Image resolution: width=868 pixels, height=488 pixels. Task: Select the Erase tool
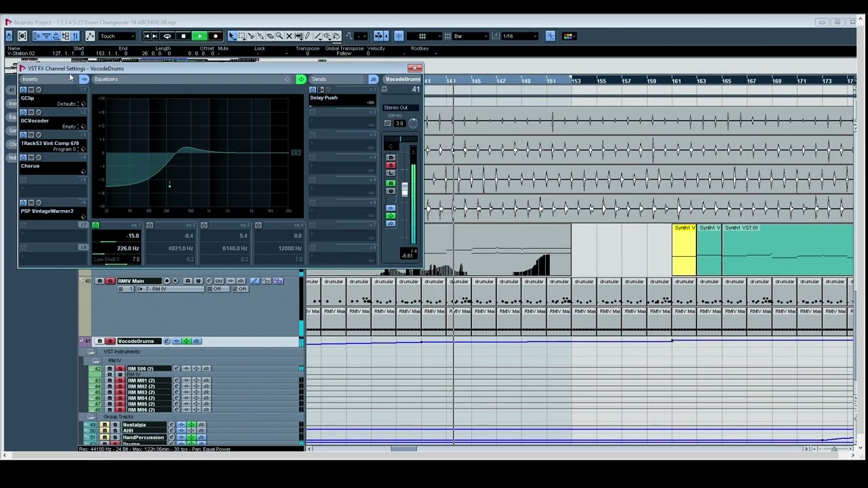point(270,36)
